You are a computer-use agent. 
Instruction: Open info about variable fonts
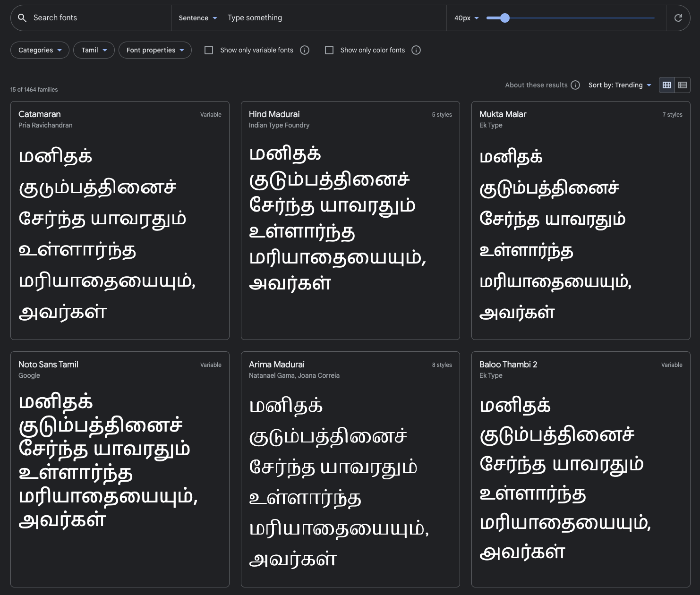tap(305, 50)
